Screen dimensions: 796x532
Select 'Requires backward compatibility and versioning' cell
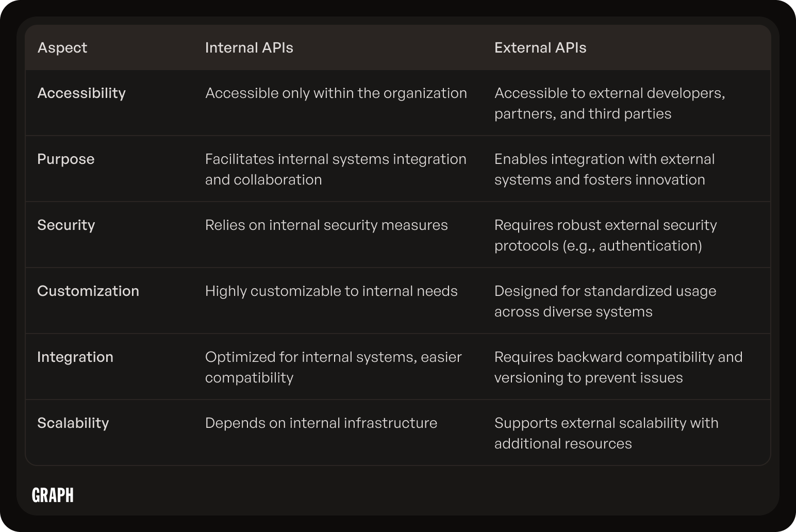click(x=619, y=367)
